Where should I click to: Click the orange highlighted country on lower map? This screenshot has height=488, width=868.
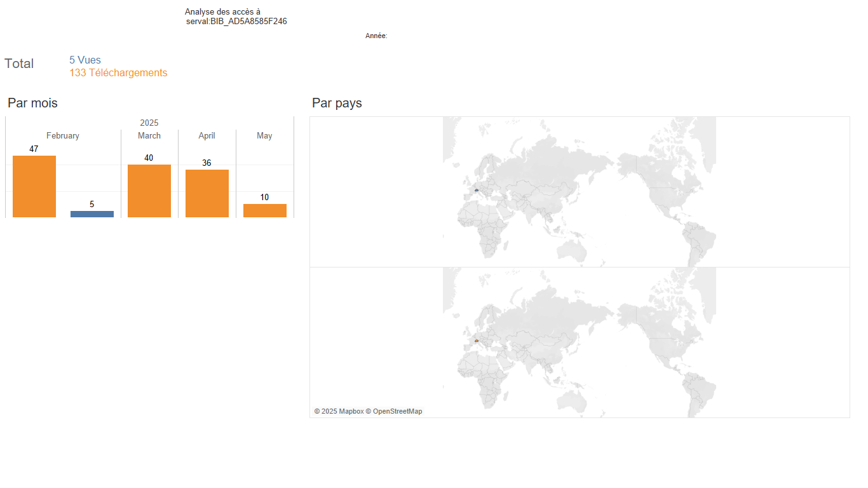(476, 341)
